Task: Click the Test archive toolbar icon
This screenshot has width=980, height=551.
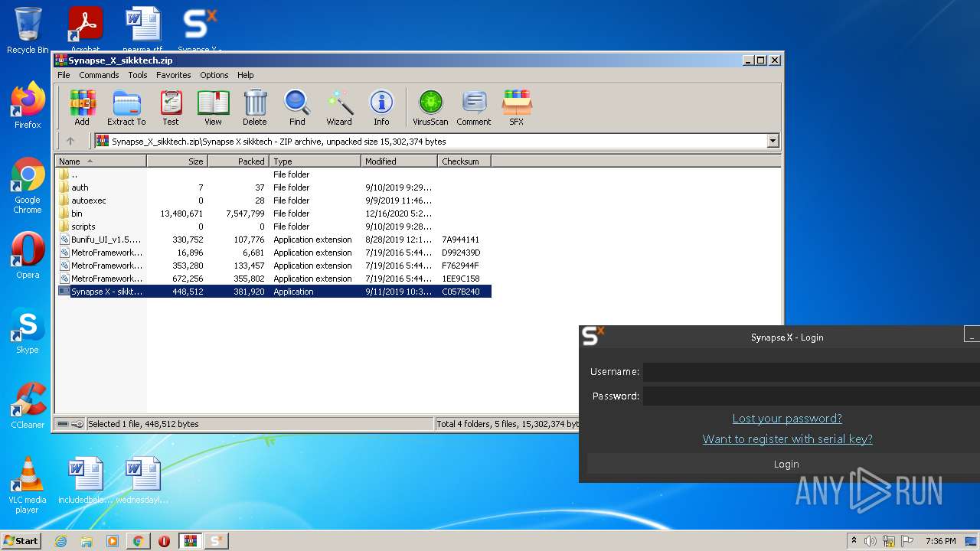Action: pos(171,107)
